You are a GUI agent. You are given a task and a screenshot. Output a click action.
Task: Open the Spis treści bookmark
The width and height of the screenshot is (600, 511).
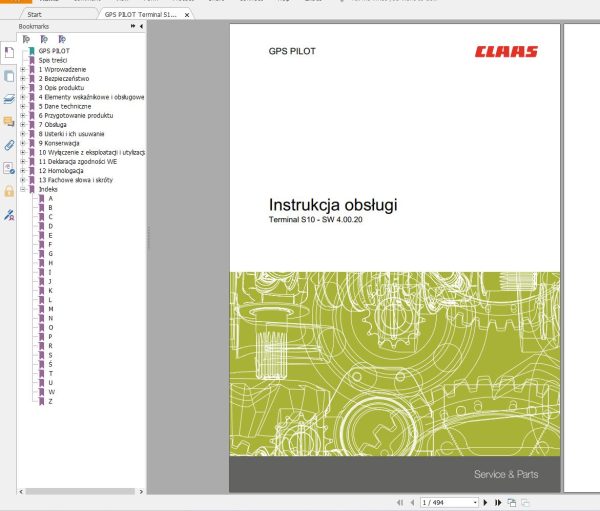point(53,60)
